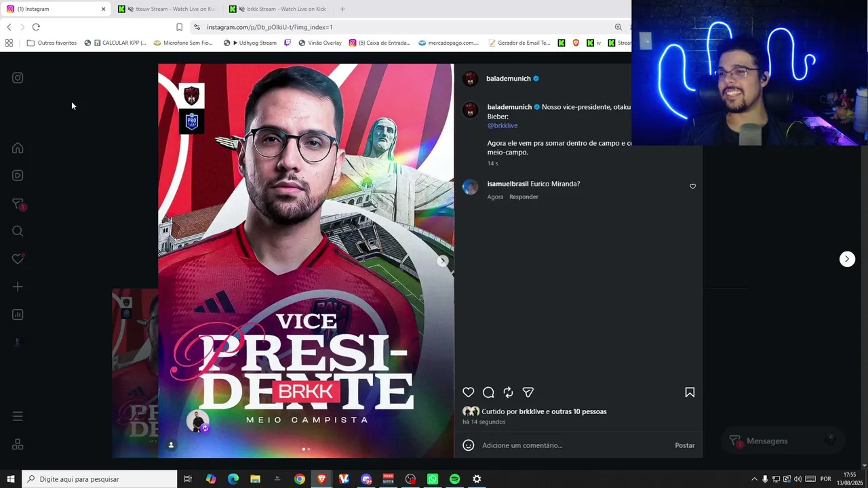The height and width of the screenshot is (488, 868).
Task: Open the Windows Start menu
Action: (11, 479)
